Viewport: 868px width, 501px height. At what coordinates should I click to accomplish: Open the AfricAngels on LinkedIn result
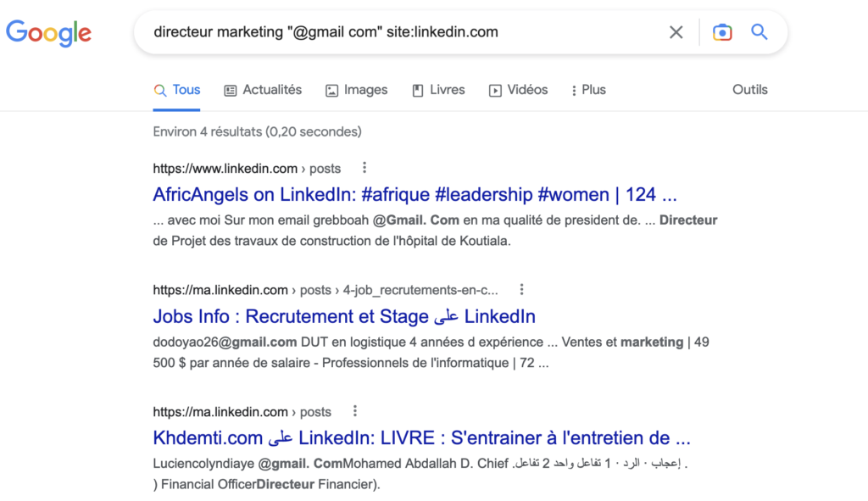click(x=415, y=194)
